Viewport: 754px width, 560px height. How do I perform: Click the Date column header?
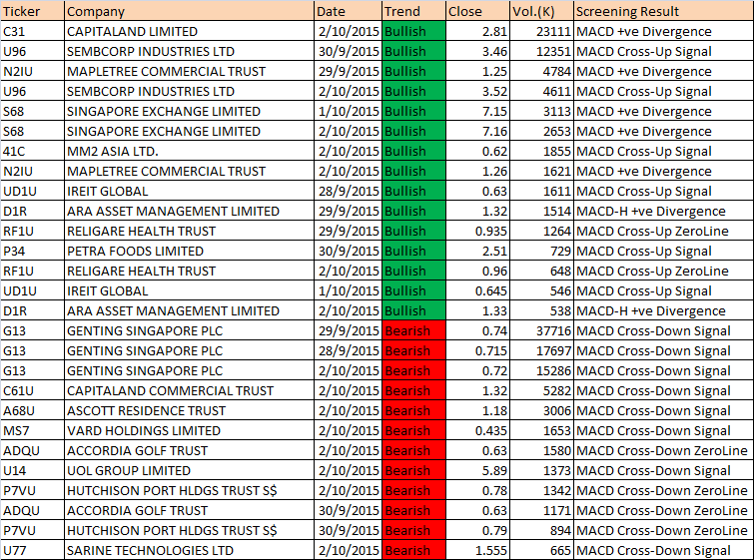[349, 11]
